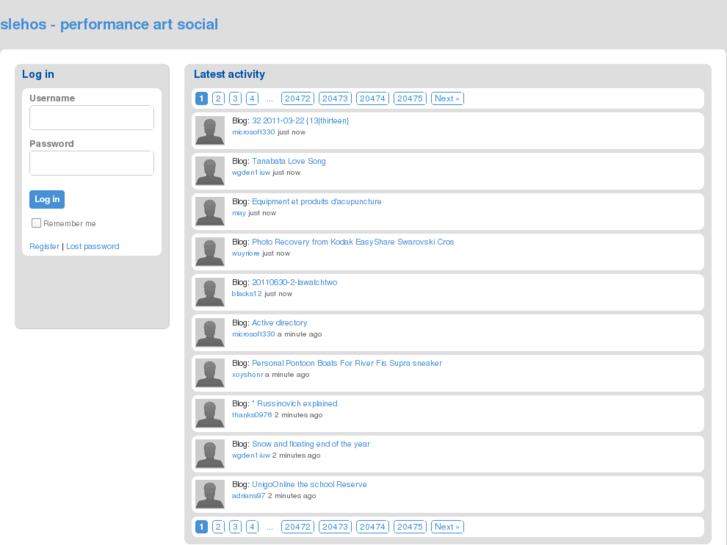The height and width of the screenshot is (545, 727).
Task: Click the Lost password link
Action: click(x=92, y=246)
